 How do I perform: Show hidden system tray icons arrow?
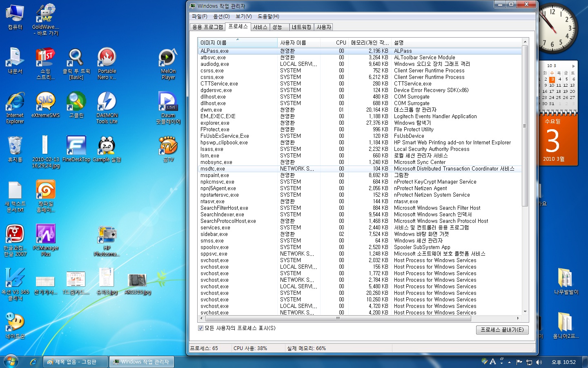tap(509, 362)
